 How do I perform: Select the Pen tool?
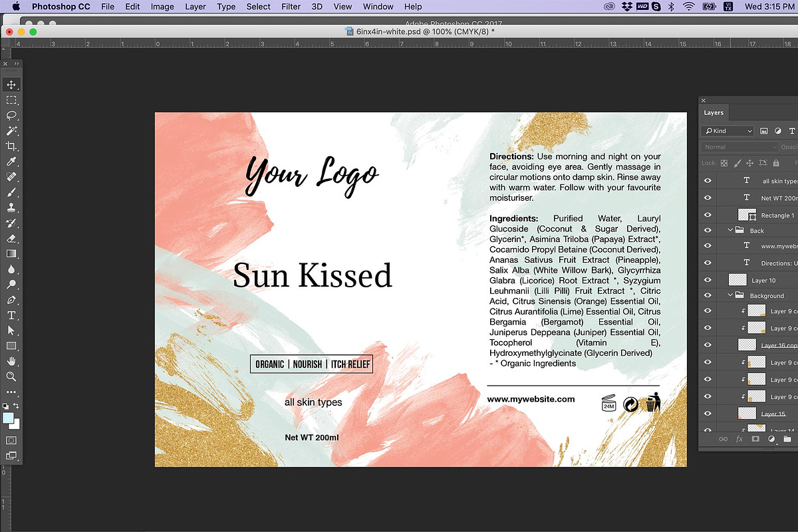coord(11,300)
